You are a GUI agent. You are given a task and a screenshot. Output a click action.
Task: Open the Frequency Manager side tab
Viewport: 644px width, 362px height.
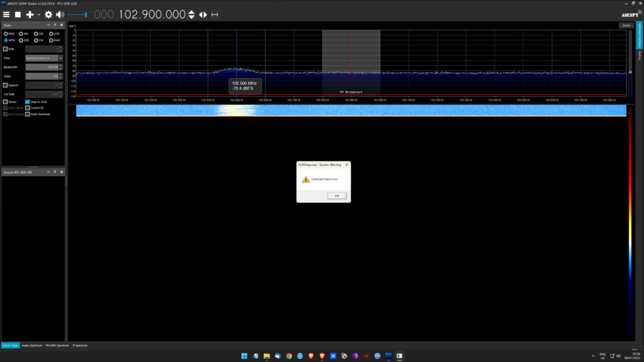(640, 35)
